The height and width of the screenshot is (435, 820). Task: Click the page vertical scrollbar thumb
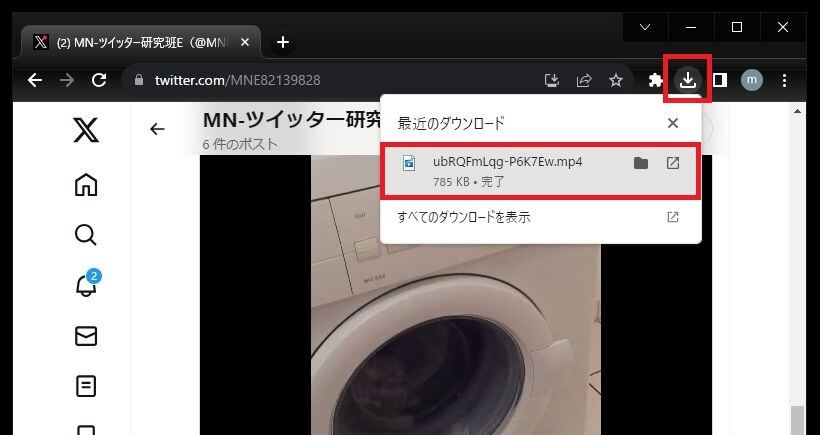pyautogui.click(x=797, y=420)
